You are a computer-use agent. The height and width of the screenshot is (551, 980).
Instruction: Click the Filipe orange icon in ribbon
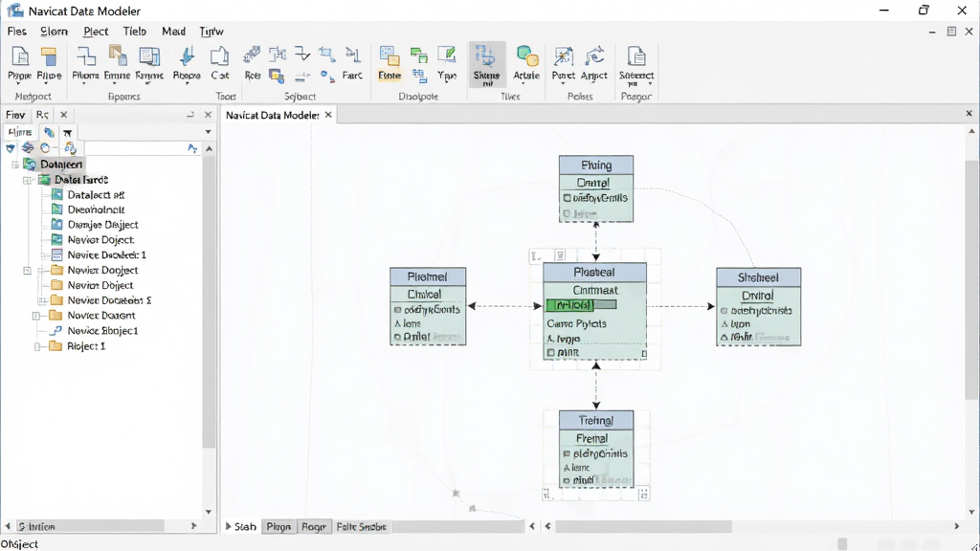48,56
